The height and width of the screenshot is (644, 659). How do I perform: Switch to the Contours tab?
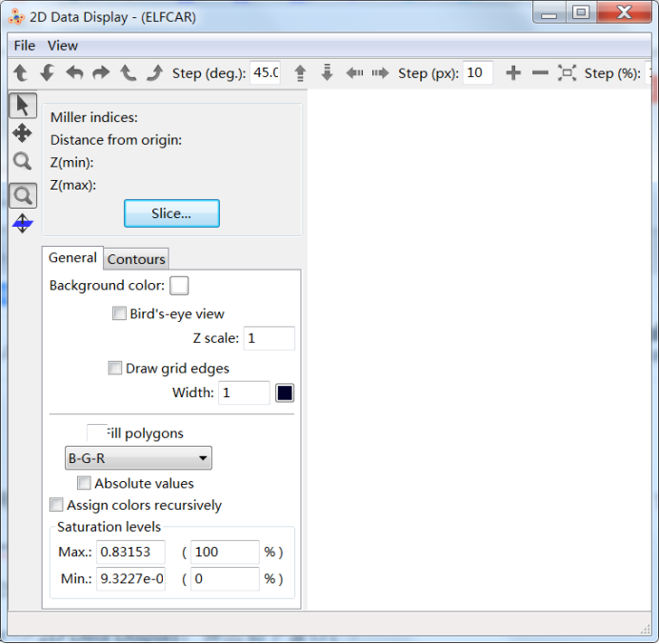136,259
